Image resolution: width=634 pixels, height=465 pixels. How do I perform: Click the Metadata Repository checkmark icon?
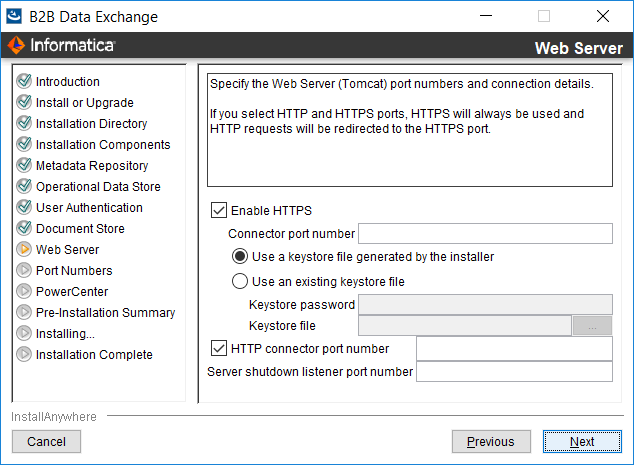[x=24, y=165]
